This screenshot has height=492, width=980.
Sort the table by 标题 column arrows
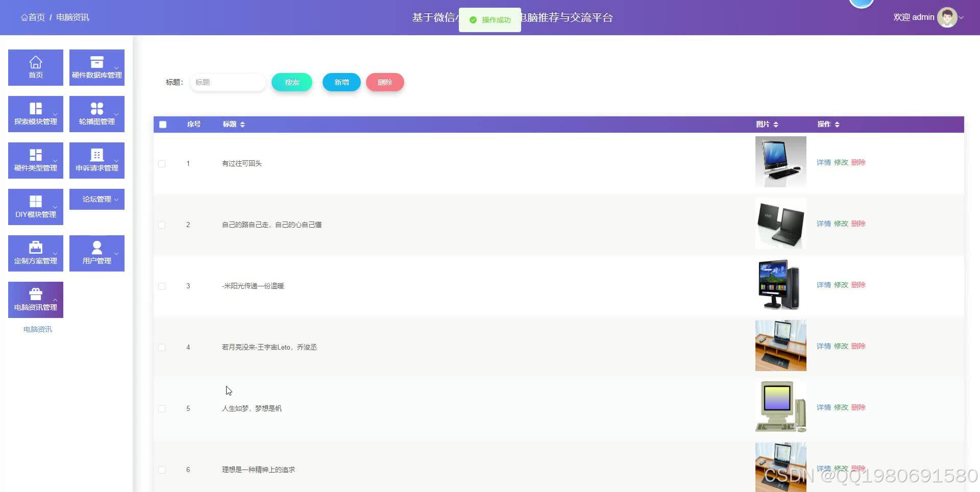pos(243,124)
